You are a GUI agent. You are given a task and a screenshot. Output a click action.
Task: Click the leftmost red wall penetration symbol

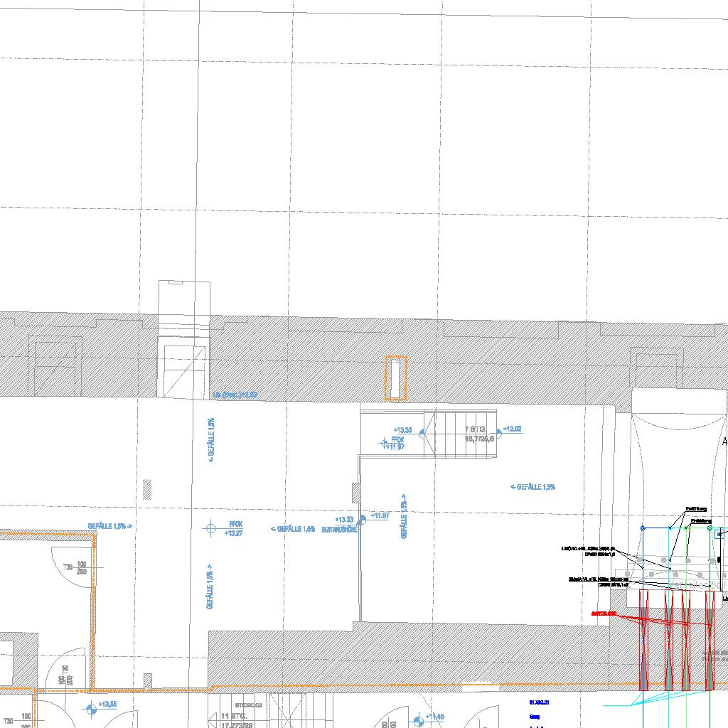(644, 640)
